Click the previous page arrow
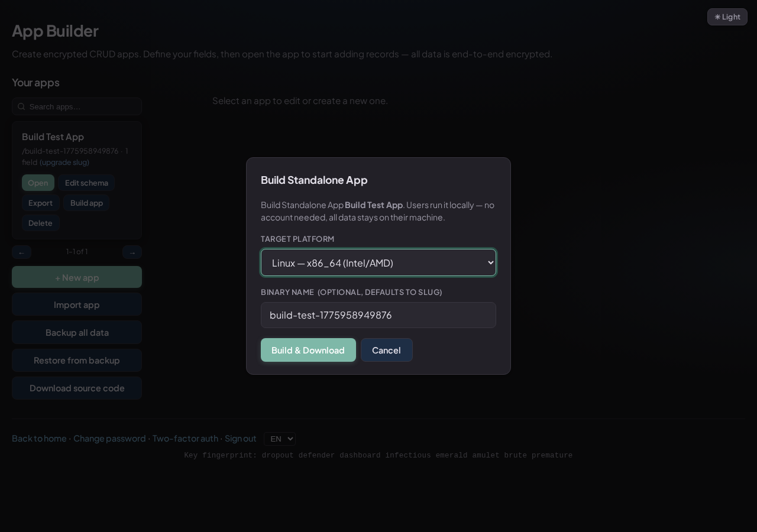Screen dimensions: 757x532 click(x=21, y=252)
